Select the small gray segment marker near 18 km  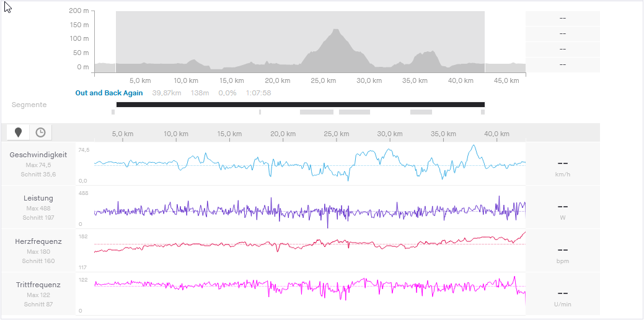[x=260, y=112]
